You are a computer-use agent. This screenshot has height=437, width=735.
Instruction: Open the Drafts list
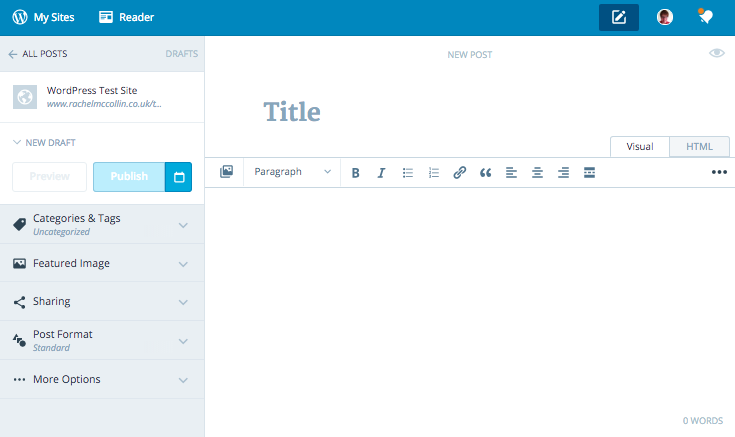click(181, 54)
